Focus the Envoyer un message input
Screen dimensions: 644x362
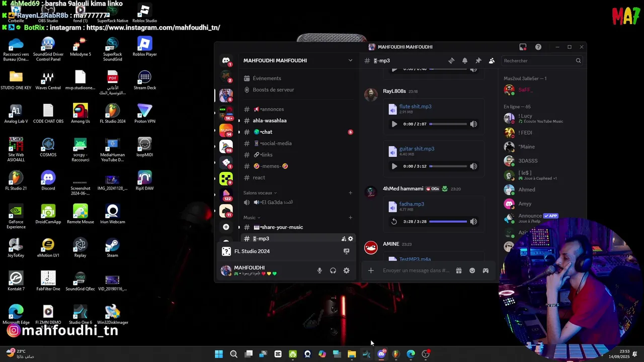pyautogui.click(x=416, y=270)
